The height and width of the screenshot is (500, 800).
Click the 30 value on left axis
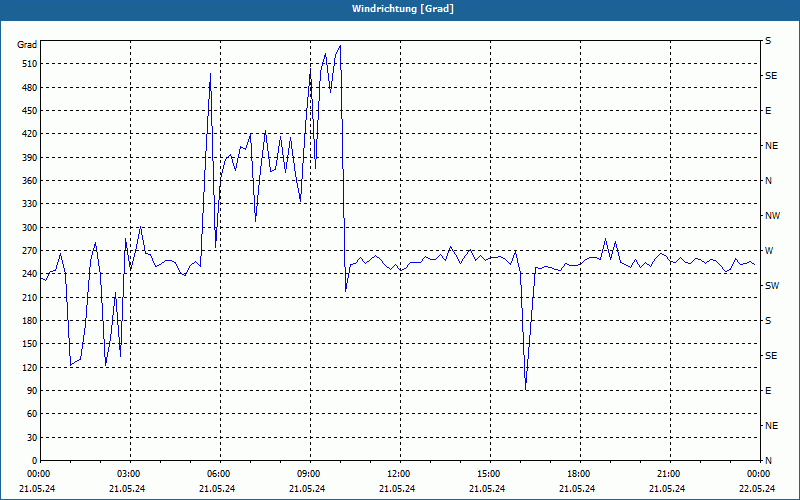(x=31, y=437)
